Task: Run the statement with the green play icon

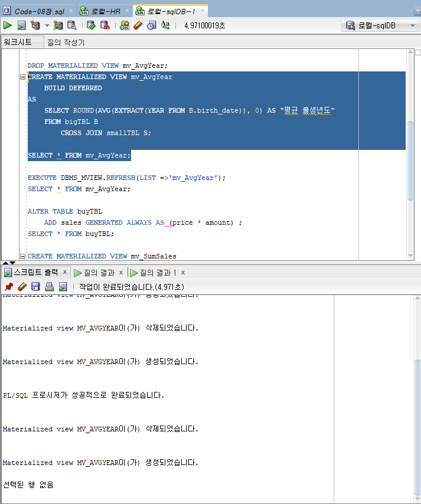Action: [x=8, y=25]
